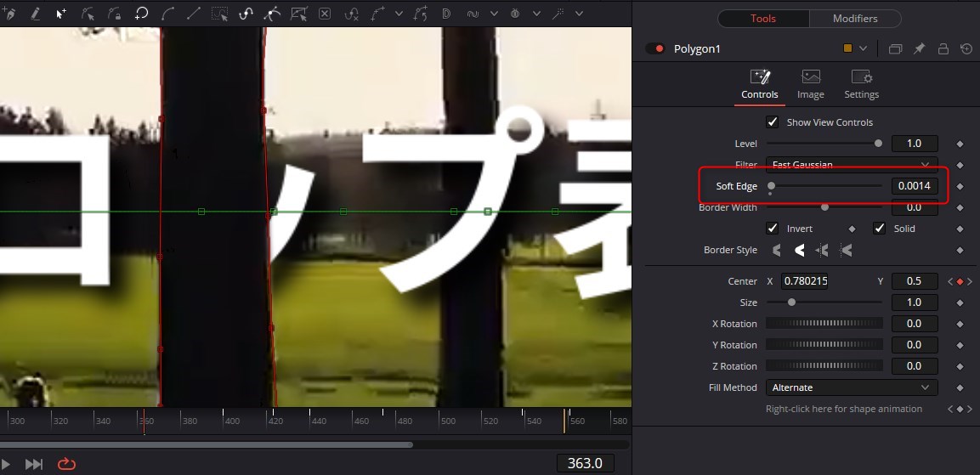Click the Level keyframe diamond
Image resolution: width=980 pixels, height=475 pixels.
point(960,144)
